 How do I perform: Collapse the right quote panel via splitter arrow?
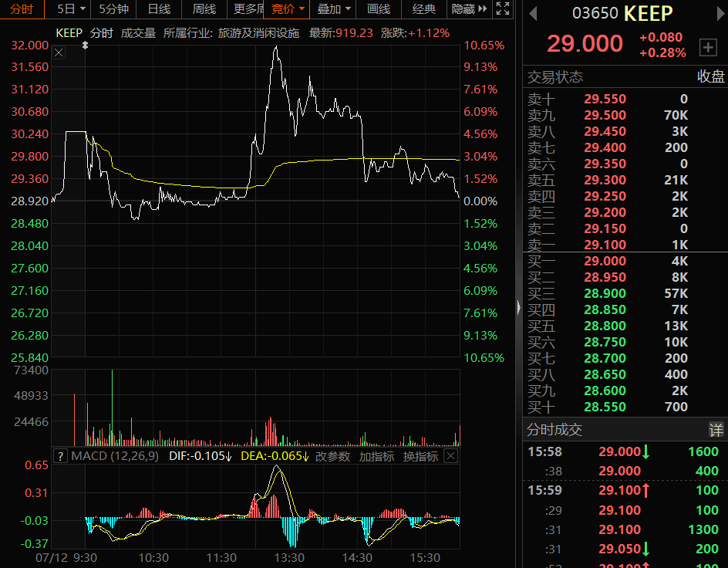point(518,307)
